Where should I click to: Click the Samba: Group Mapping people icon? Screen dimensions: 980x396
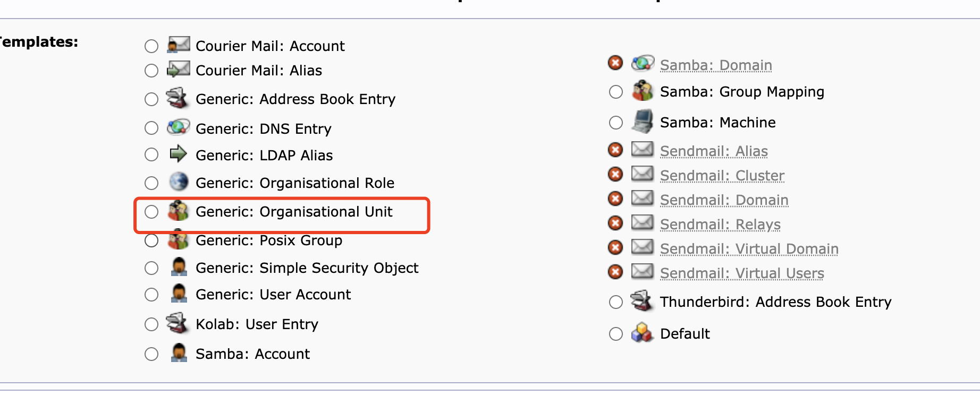click(643, 90)
